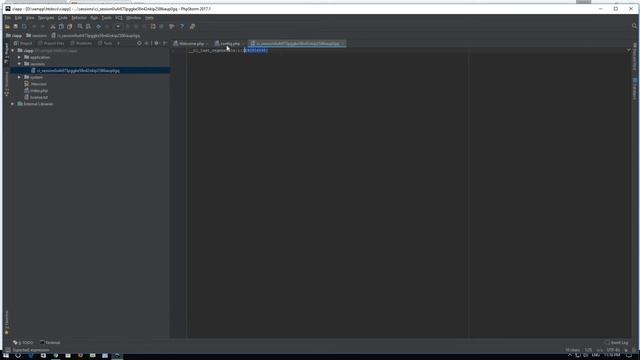Viewport: 640px width, 360px height.
Task: Open the Windows notification center icon
Action: [x=629, y=356]
